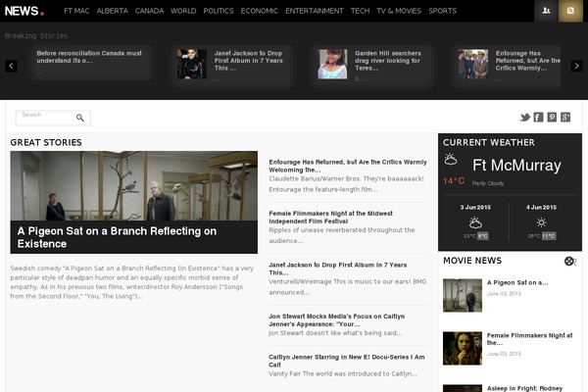This screenshot has width=588, height=392.
Task: Click 'Ripples of unease reverberated' excerpt text
Action: pyautogui.click(x=342, y=235)
